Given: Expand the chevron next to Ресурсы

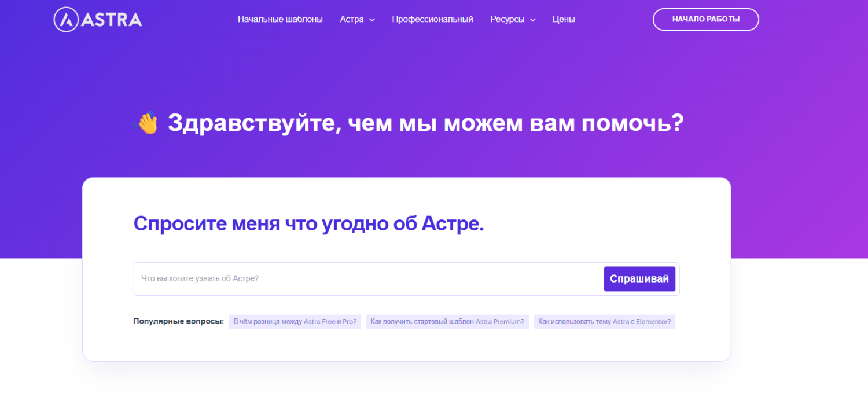Looking at the screenshot, I should pos(532,20).
